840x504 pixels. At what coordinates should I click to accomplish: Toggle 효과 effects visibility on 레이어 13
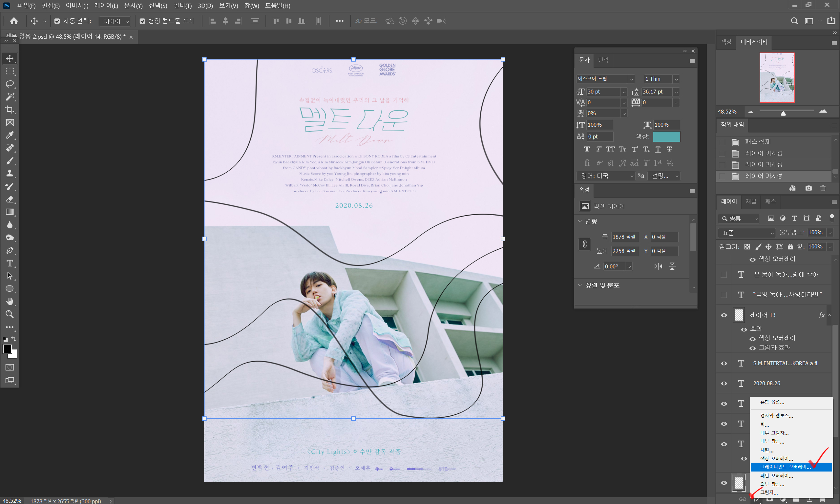point(744,329)
